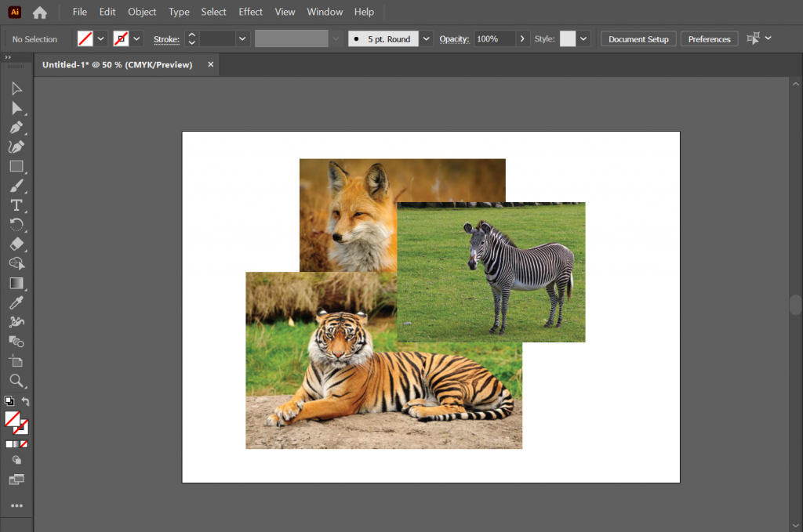The image size is (803, 532).
Task: Select the Rotate tool
Action: coord(16,225)
